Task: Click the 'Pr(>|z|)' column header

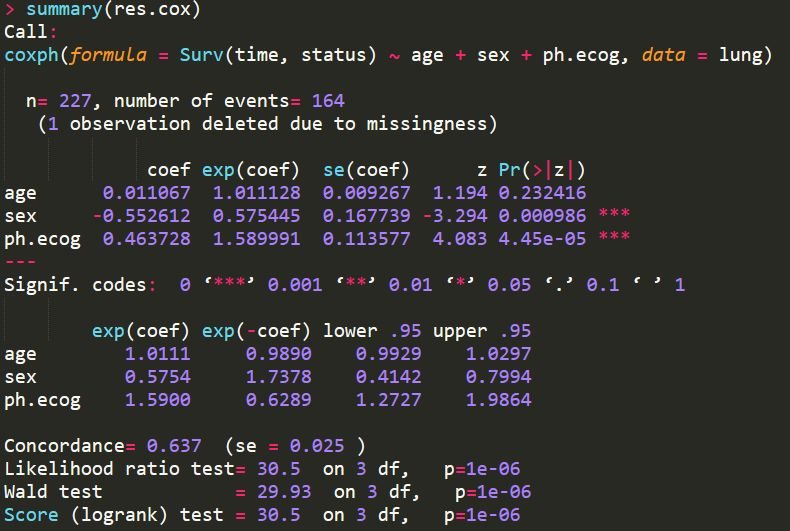Action: [542, 170]
